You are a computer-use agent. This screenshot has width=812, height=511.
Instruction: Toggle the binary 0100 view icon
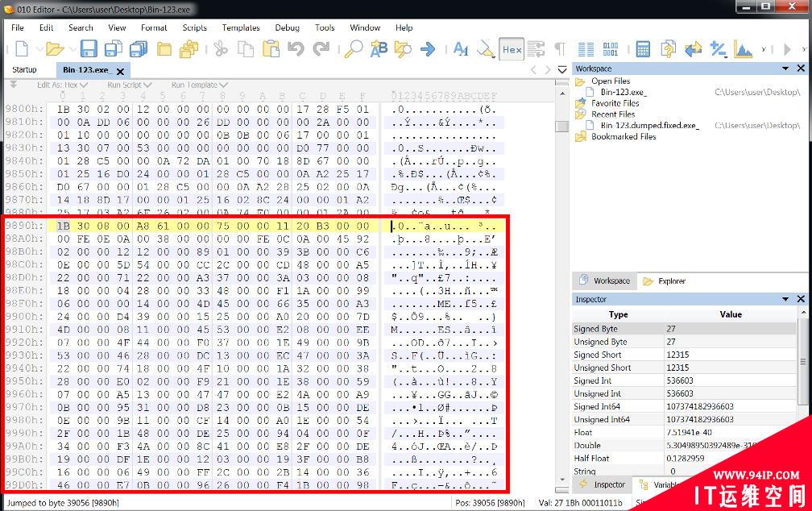pos(611,49)
